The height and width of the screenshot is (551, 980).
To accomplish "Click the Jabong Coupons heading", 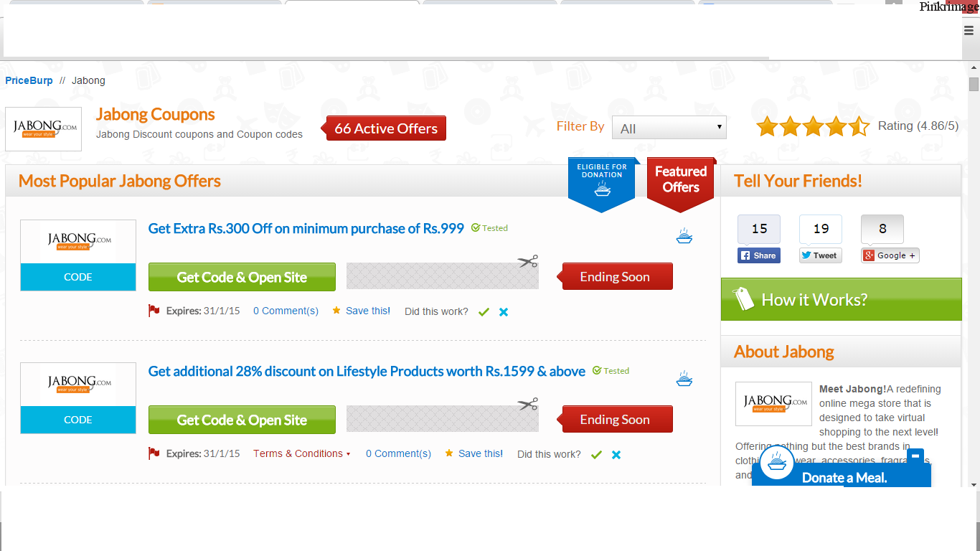I will coord(156,114).
